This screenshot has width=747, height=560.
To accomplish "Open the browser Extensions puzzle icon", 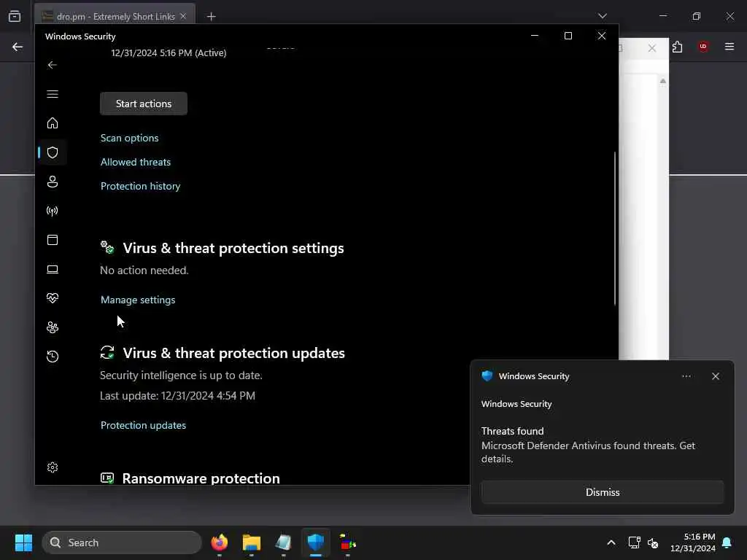I will 678,47.
